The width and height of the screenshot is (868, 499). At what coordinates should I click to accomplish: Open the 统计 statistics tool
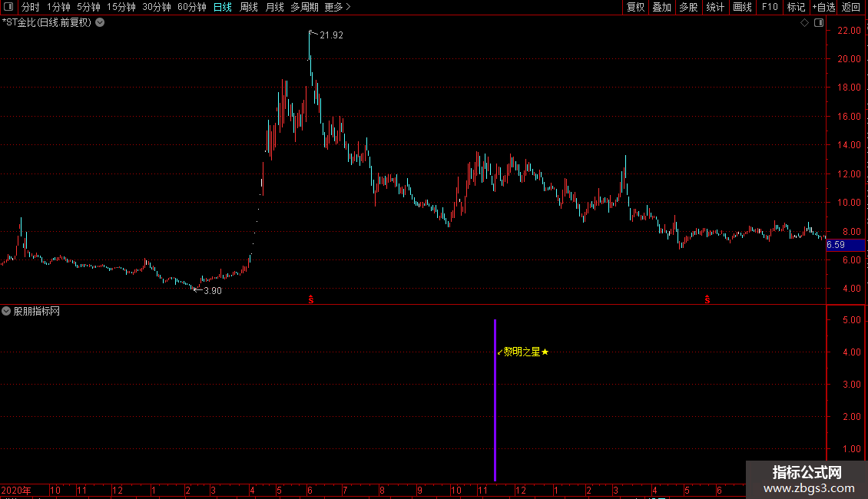(x=715, y=7)
